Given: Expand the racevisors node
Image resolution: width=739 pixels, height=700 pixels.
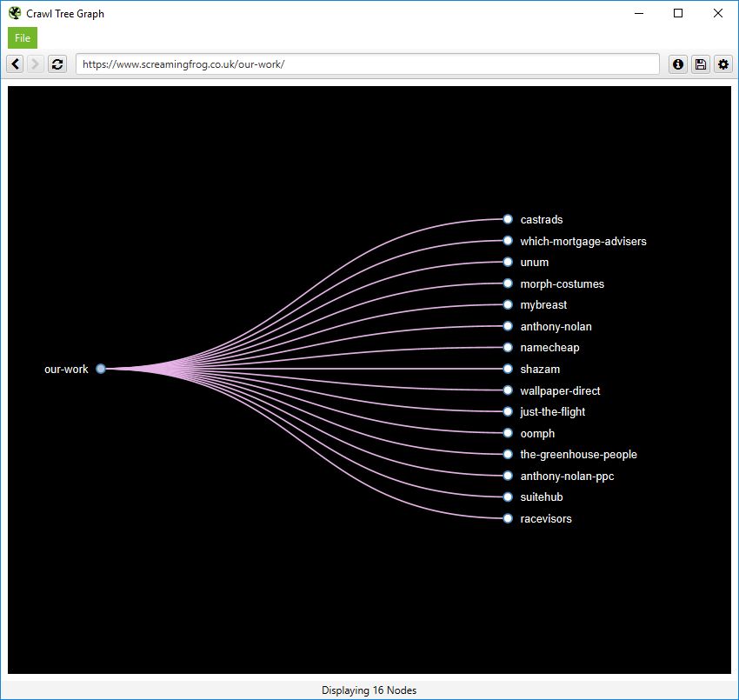Looking at the screenshot, I should [508, 518].
